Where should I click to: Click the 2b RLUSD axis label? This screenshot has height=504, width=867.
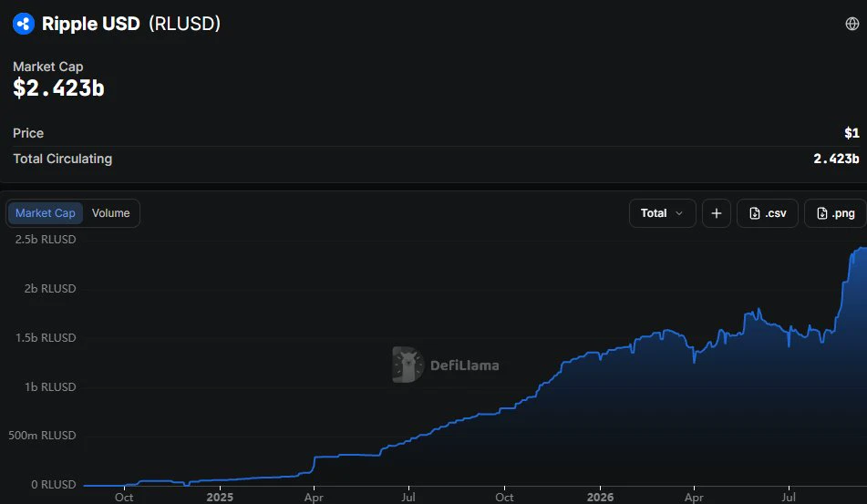(50, 289)
